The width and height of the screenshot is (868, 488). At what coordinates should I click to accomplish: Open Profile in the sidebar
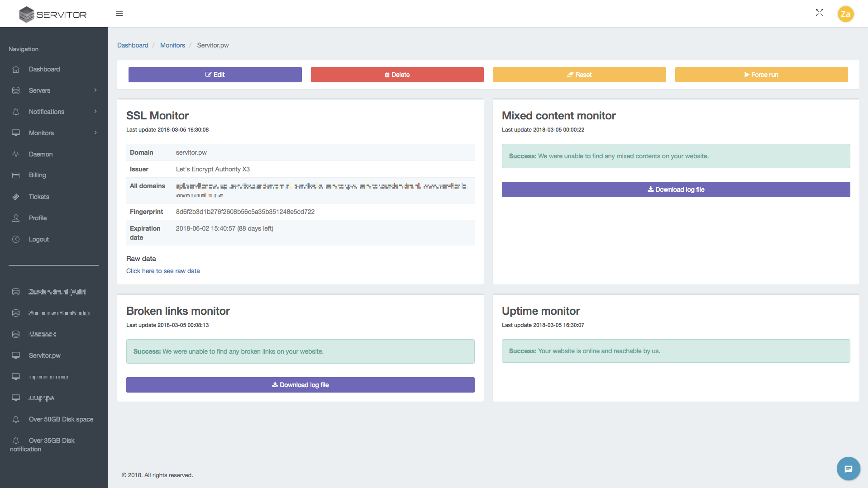[38, 218]
